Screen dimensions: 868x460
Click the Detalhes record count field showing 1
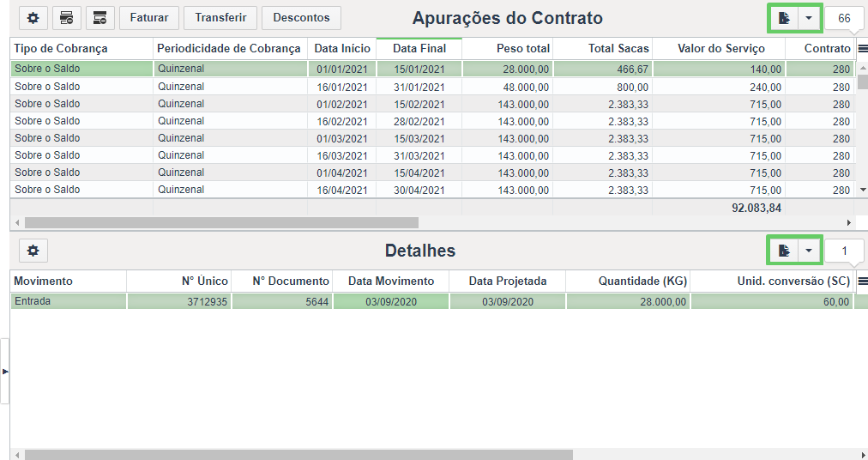844,251
